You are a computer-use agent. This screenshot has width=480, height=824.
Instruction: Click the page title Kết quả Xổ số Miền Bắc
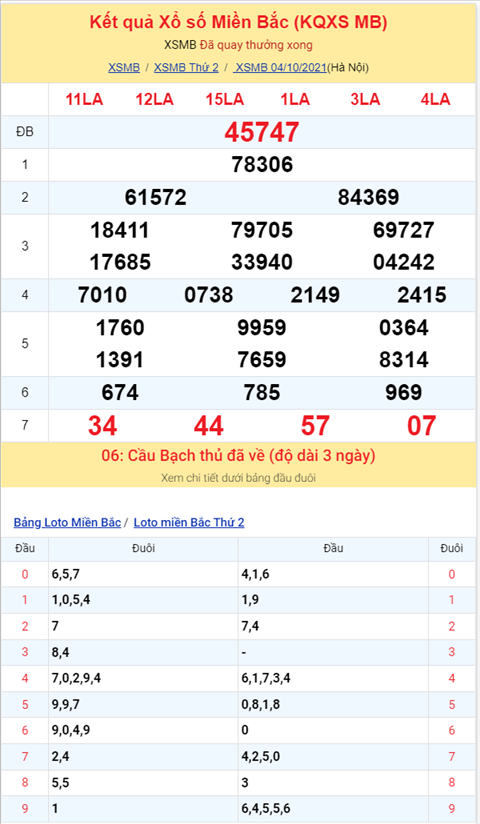[238, 22]
